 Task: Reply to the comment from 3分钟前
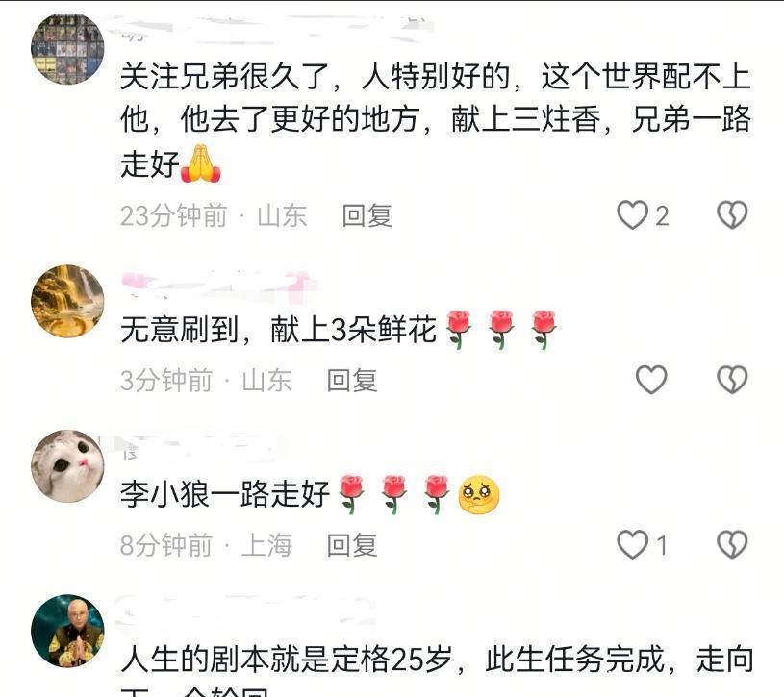(x=352, y=381)
